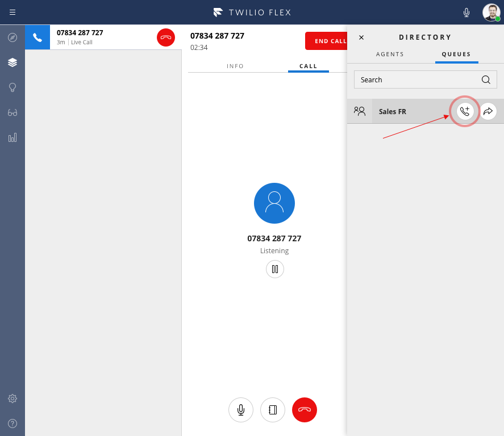Open Help via the question mark icon

13,423
